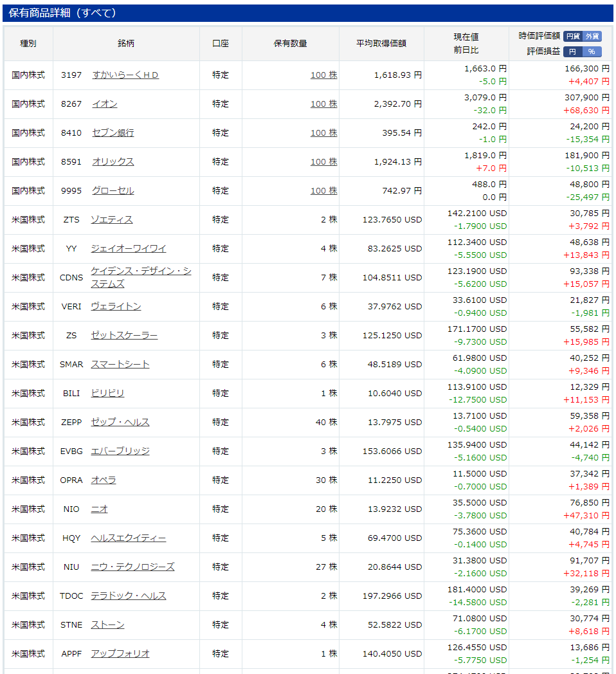The image size is (616, 674).
Task: Select TDOC day change -14.5800 USD
Action: pos(478,602)
